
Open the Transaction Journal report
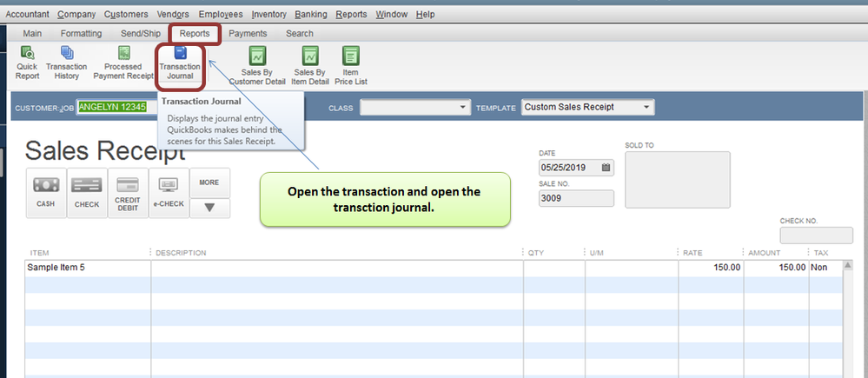click(x=180, y=63)
